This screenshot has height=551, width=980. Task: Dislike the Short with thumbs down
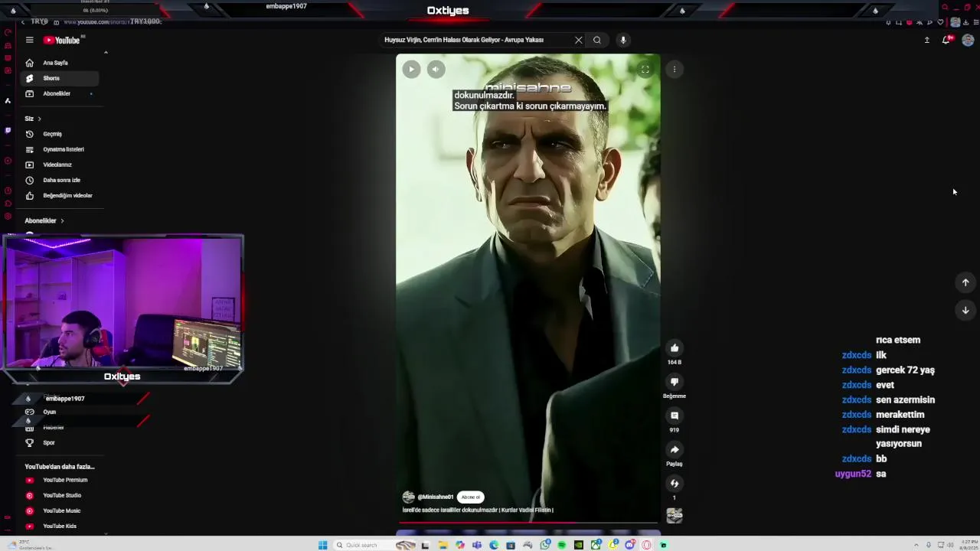pos(675,382)
